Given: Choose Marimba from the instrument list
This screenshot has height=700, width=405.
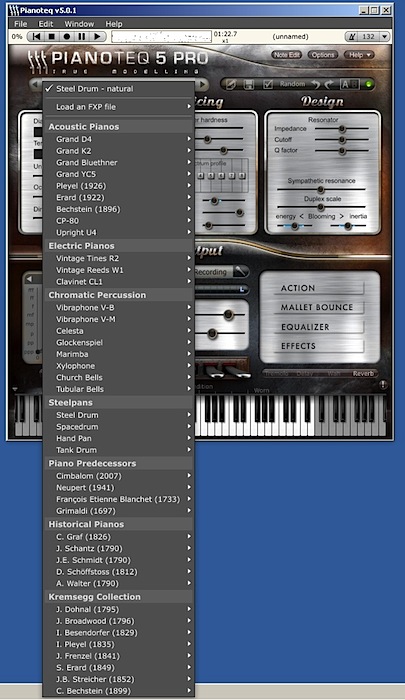Looking at the screenshot, I should (x=118, y=354).
